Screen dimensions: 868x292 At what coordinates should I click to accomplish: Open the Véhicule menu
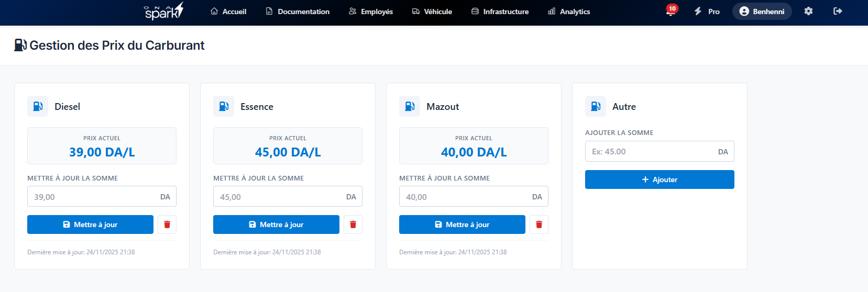click(432, 12)
